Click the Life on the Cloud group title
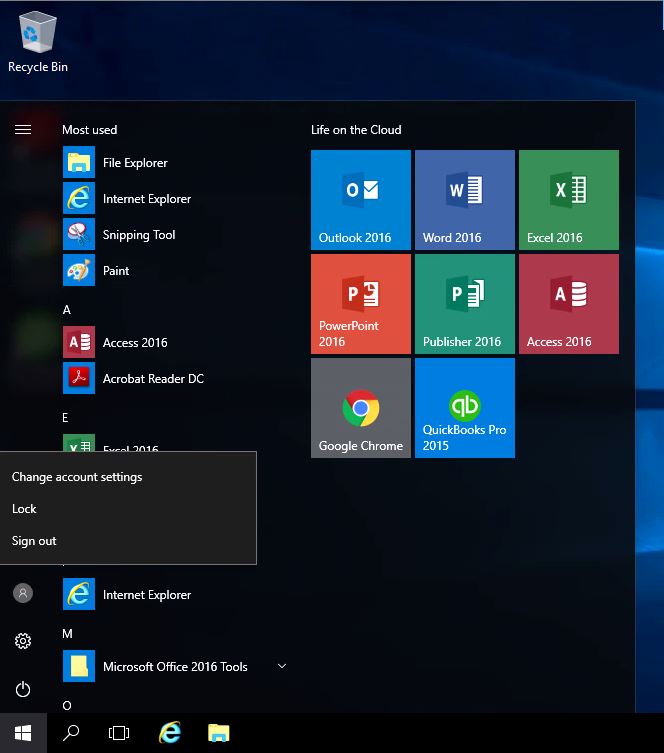 [356, 130]
